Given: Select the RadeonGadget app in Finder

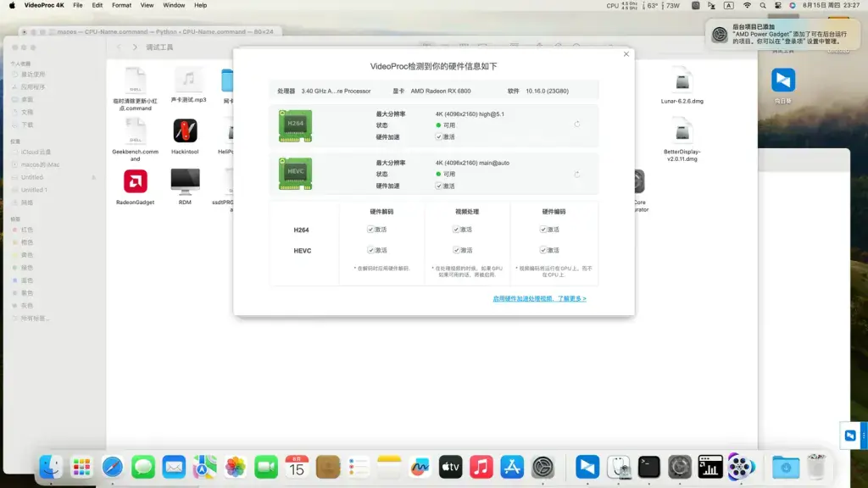Looking at the screenshot, I should [x=135, y=181].
